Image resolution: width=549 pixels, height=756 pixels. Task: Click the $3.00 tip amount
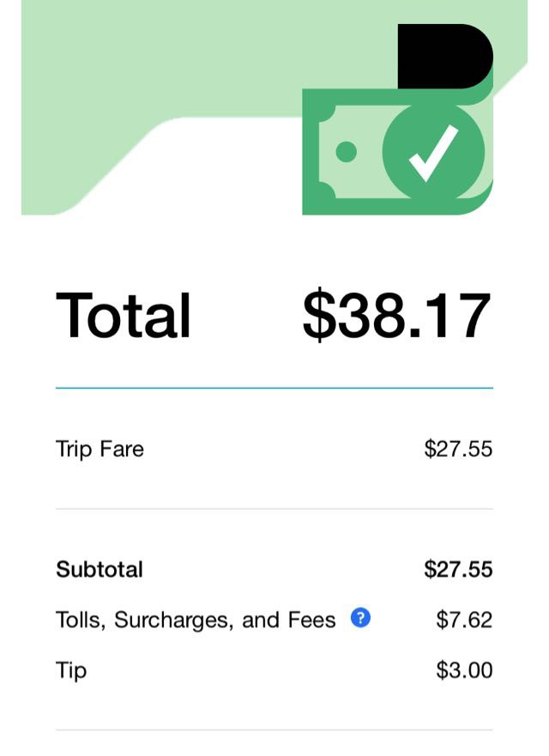point(464,670)
